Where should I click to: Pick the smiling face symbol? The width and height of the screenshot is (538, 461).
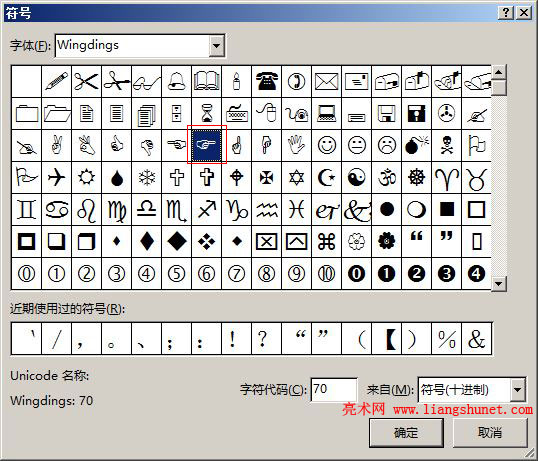coord(327,145)
